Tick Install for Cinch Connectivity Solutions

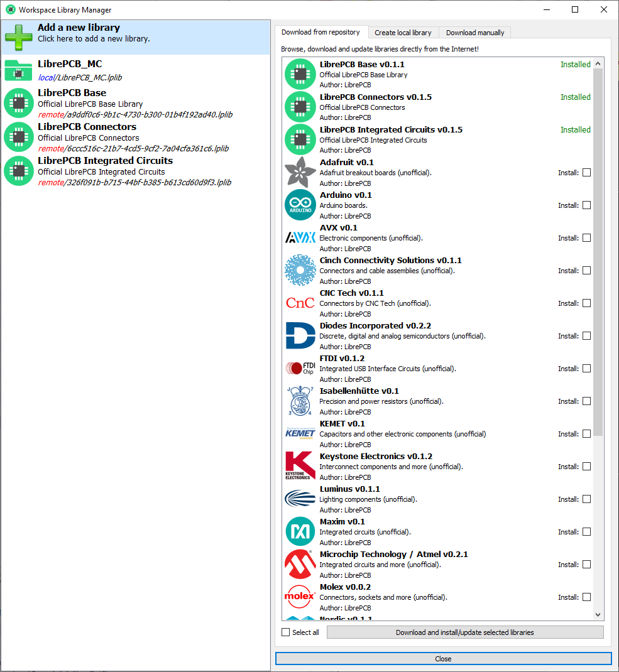point(587,271)
